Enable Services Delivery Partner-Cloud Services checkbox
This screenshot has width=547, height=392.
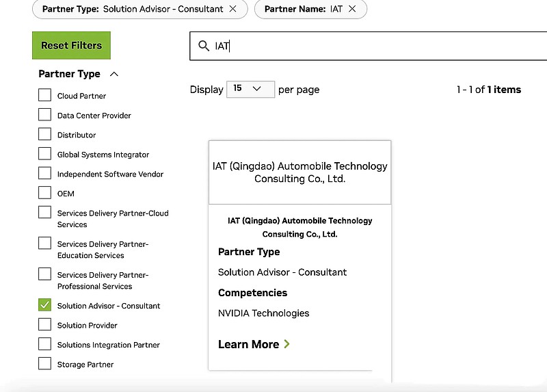(44, 212)
